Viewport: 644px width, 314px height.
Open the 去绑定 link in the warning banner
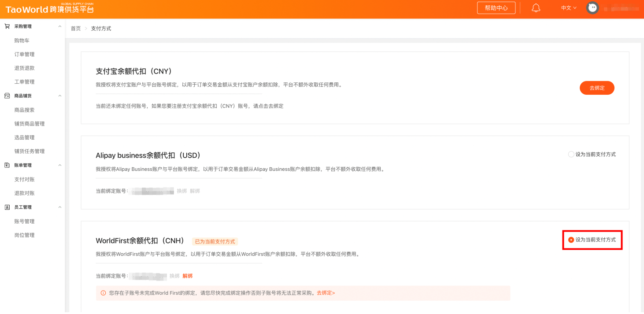325,293
